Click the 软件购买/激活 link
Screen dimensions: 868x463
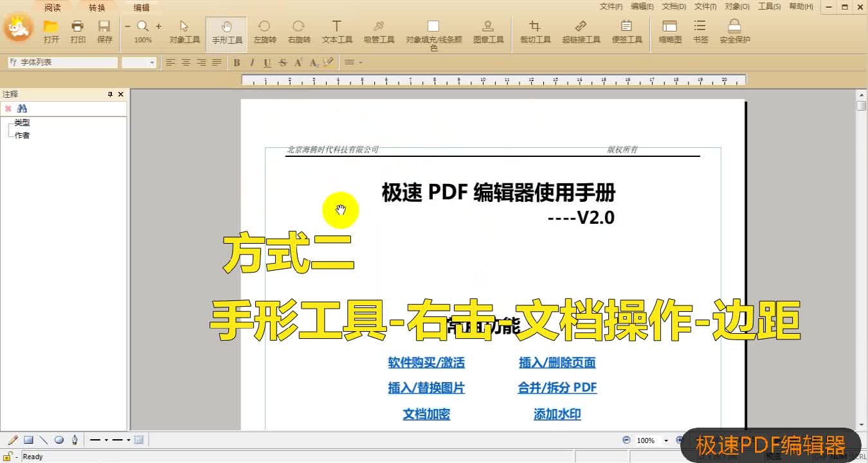[426, 363]
